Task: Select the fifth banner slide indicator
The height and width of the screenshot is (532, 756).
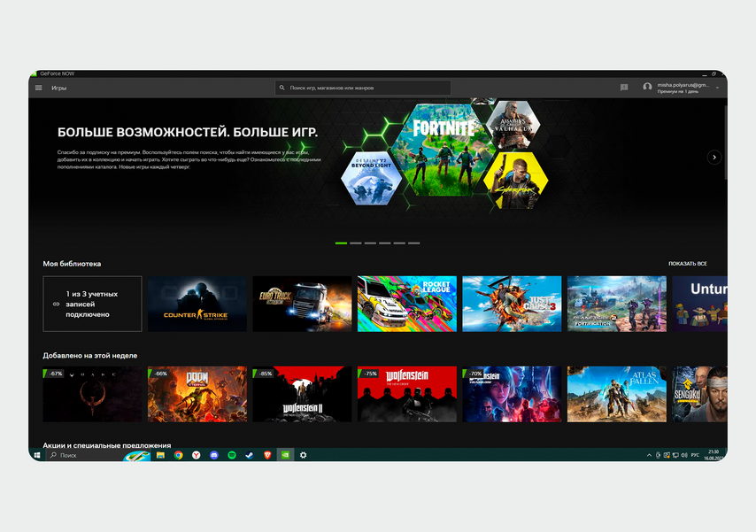Action: tap(399, 243)
